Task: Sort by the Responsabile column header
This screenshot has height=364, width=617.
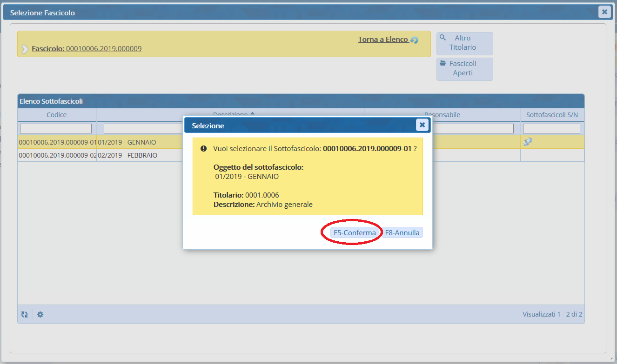Action: pyautogui.click(x=442, y=115)
